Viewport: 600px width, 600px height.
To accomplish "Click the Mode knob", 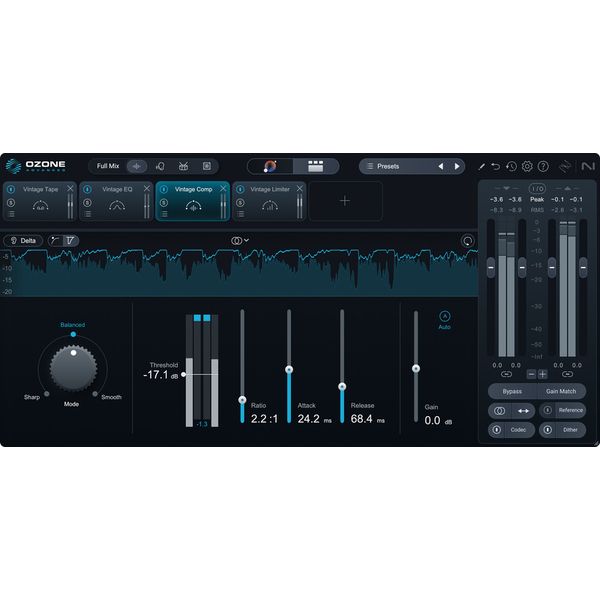I will pos(73,368).
